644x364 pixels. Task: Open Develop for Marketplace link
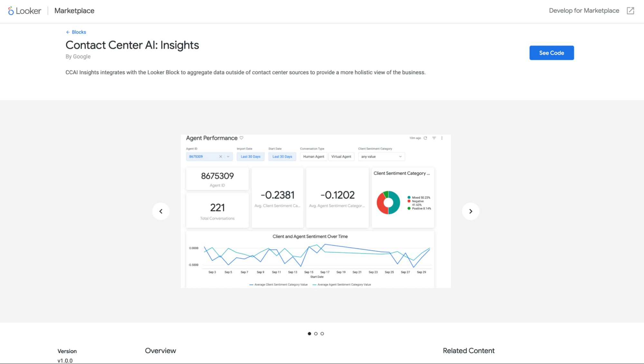tap(584, 11)
